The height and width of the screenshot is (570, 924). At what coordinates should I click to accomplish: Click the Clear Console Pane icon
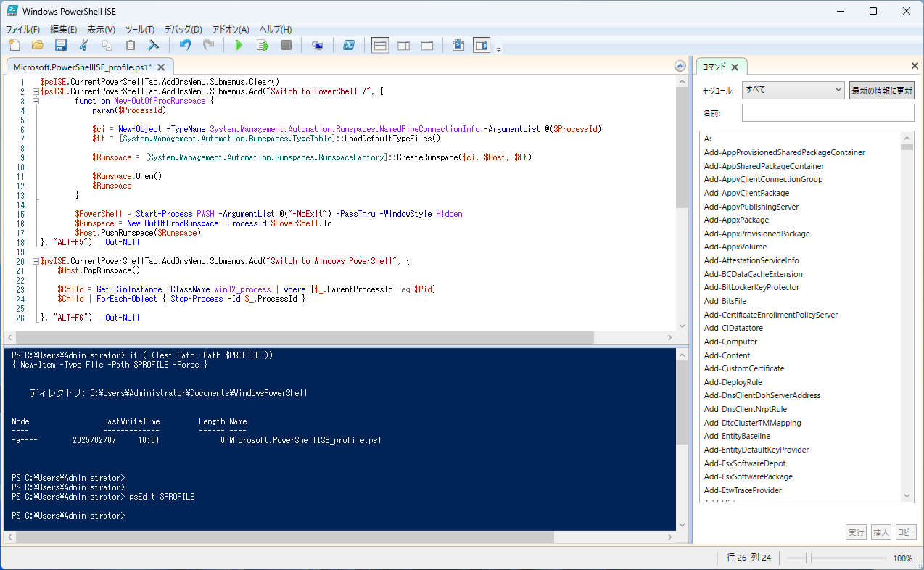pyautogui.click(x=154, y=46)
